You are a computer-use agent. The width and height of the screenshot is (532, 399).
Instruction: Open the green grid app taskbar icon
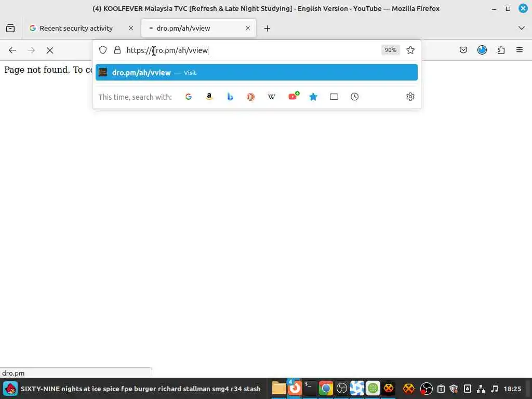pyautogui.click(x=373, y=389)
